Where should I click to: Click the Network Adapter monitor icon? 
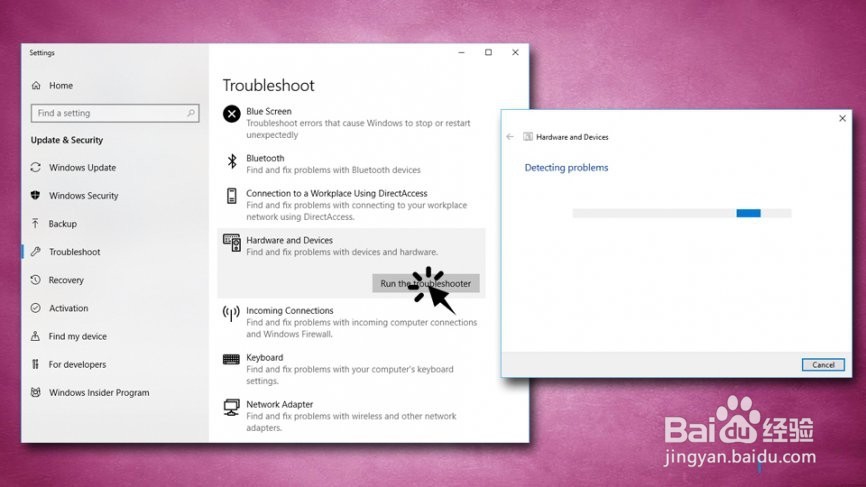(x=231, y=407)
